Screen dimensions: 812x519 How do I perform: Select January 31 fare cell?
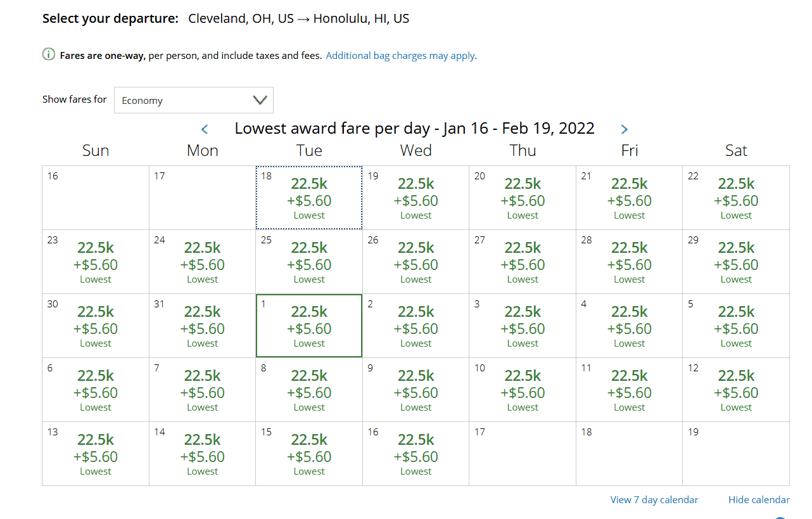click(203, 326)
